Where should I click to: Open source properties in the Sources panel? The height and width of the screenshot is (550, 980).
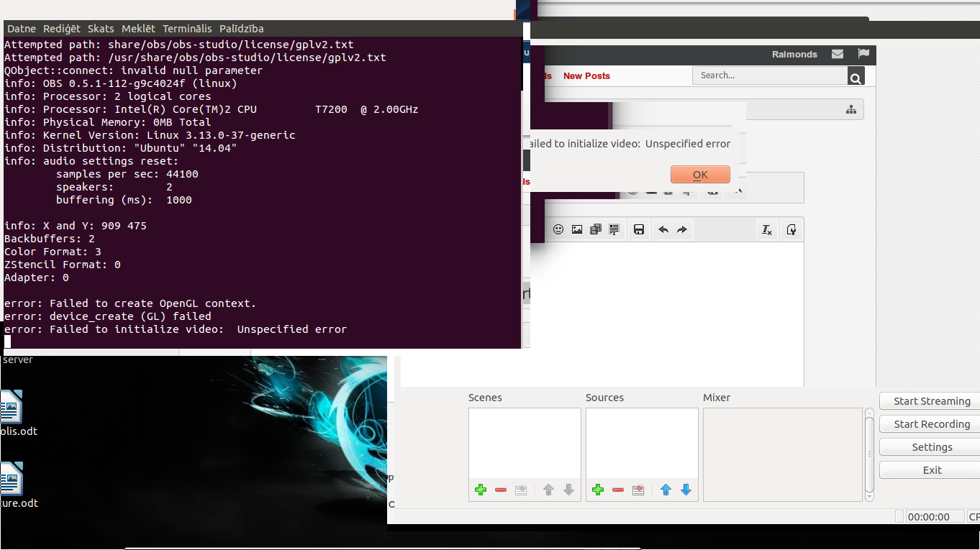(x=638, y=490)
